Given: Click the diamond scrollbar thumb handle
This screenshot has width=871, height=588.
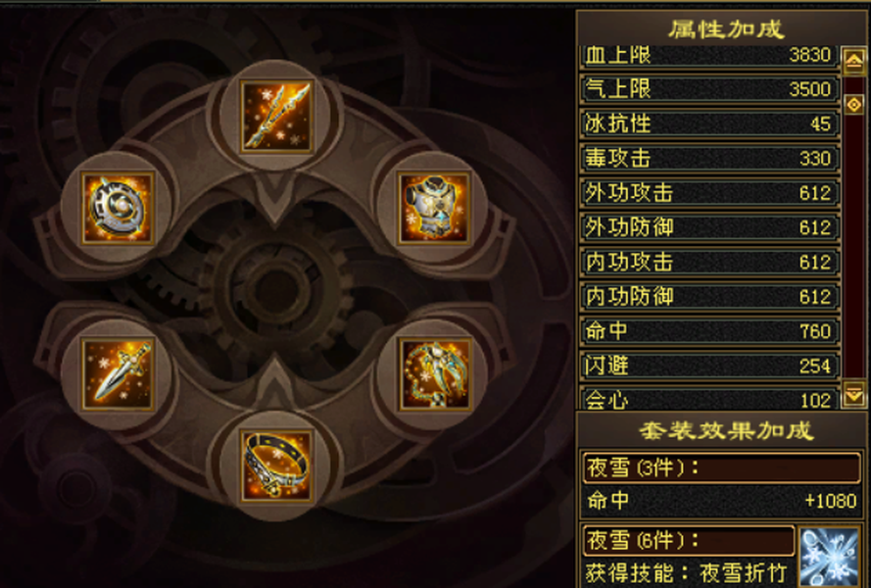Looking at the screenshot, I should [x=853, y=104].
